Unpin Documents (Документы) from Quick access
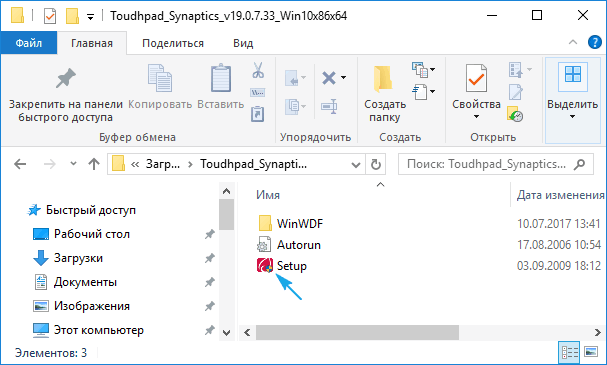Screen dimensions: 607x365 210,282
